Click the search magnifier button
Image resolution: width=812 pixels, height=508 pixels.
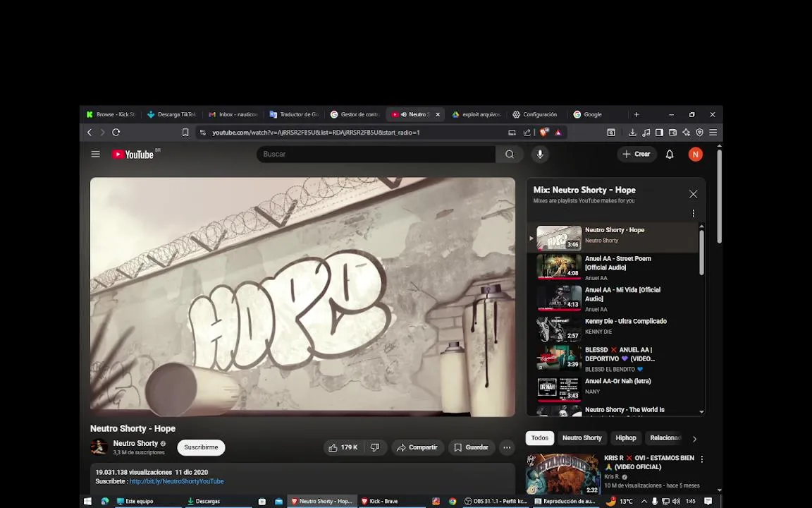click(510, 154)
